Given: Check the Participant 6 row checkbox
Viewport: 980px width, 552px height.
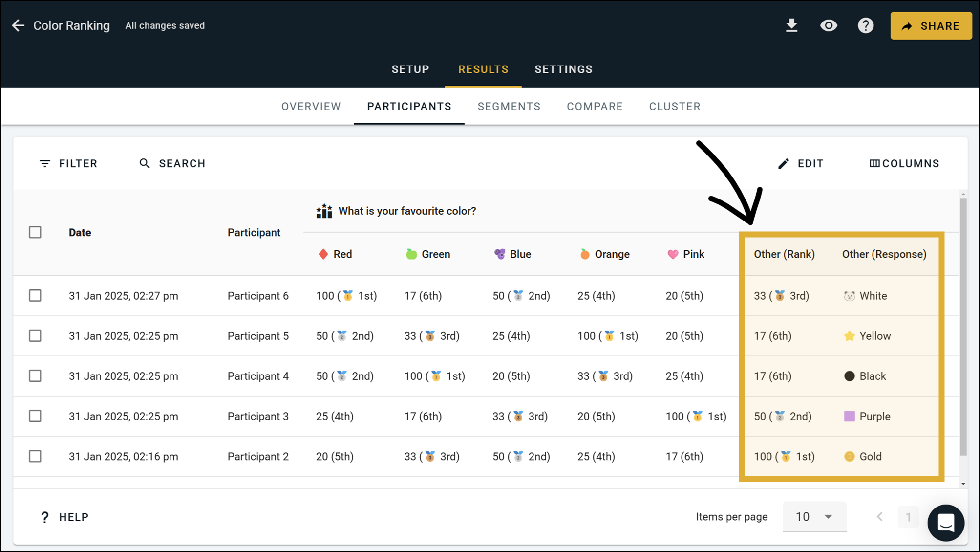Looking at the screenshot, I should (x=35, y=296).
